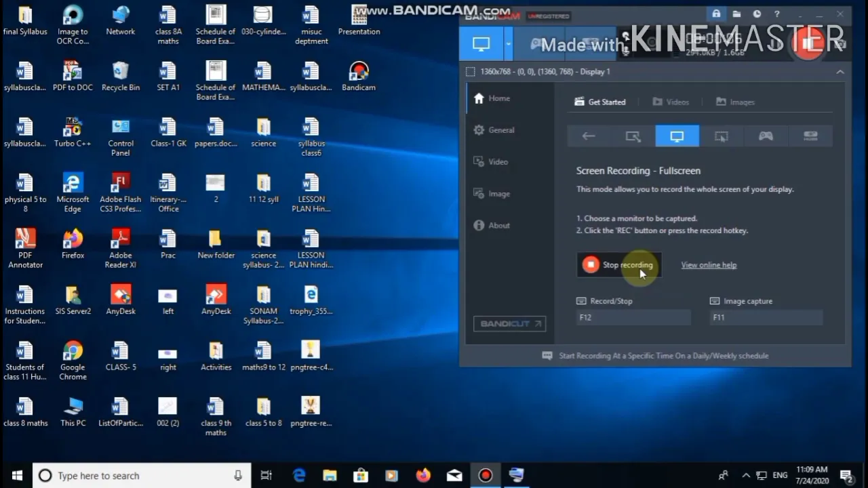Viewport: 868px width, 488px height.
Task: Click the help question mark in Bandicam title bar
Action: [777, 14]
